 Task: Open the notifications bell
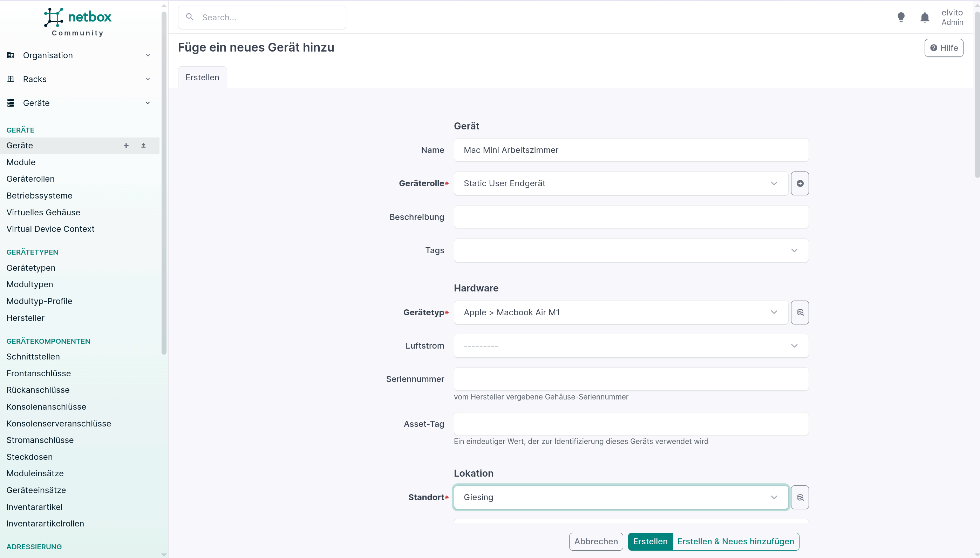click(925, 17)
